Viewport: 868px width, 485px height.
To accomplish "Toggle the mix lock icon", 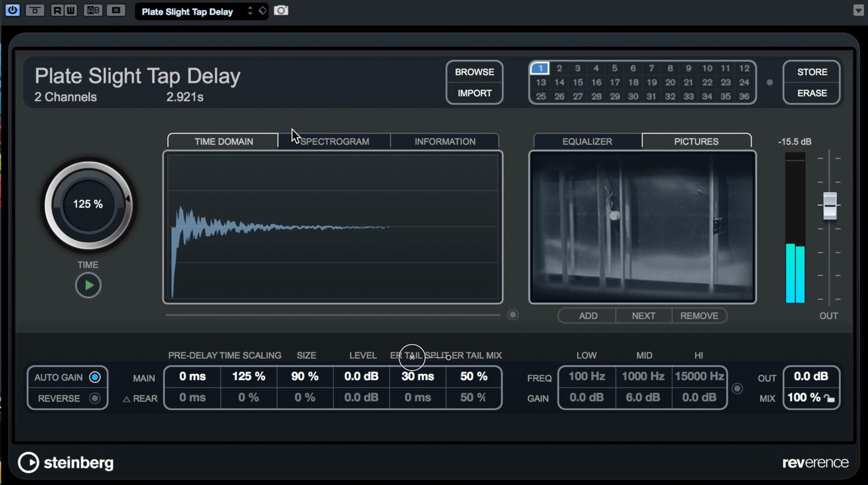I will (x=829, y=398).
